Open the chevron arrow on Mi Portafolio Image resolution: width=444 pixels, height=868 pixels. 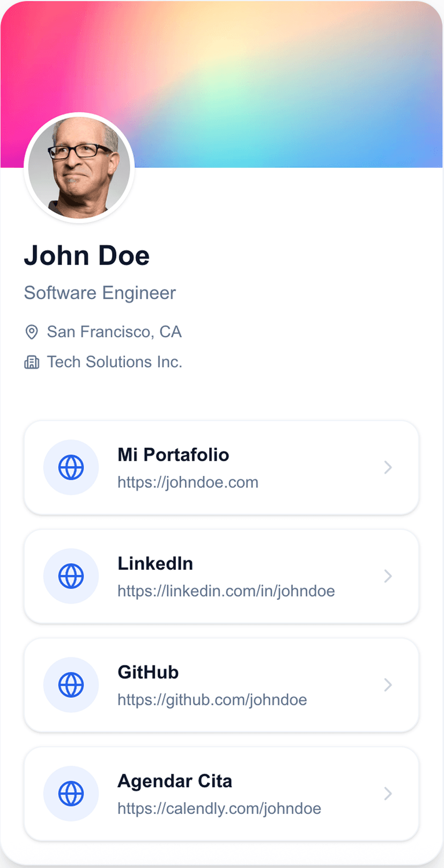(x=388, y=468)
